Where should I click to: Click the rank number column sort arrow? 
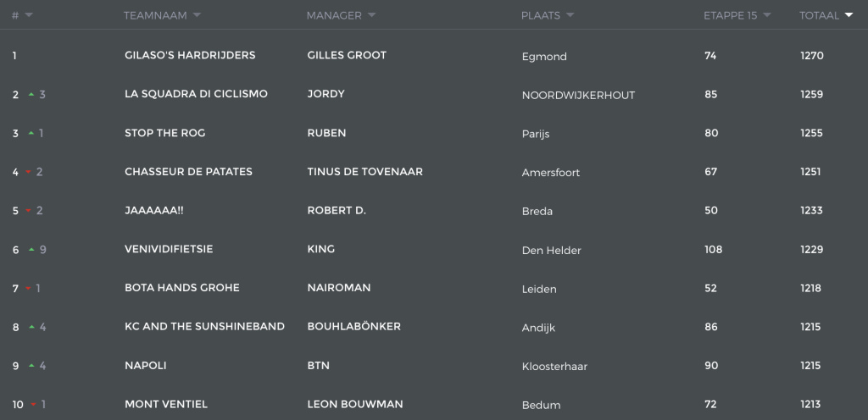[29, 15]
